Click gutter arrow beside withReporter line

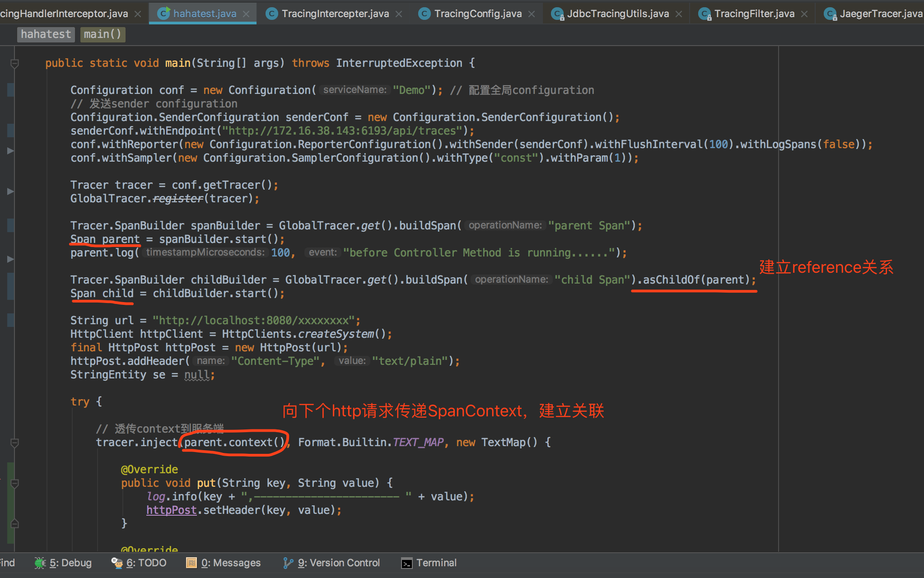(10, 151)
